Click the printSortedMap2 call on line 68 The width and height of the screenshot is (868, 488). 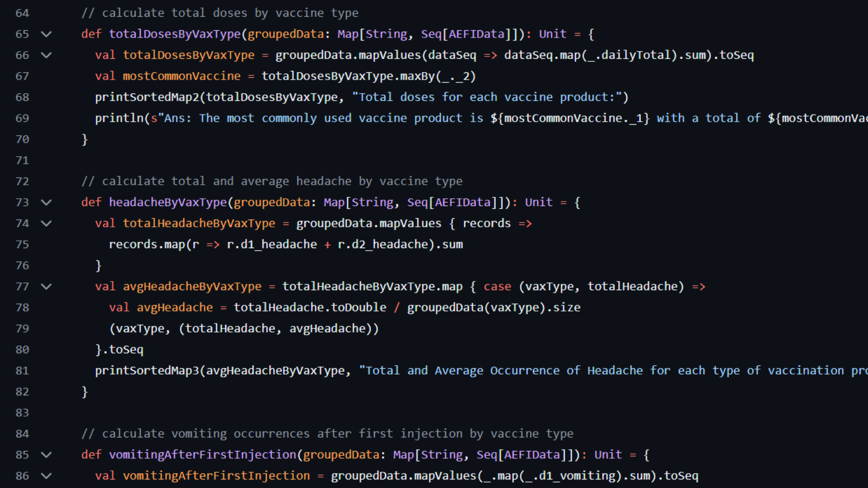click(x=147, y=97)
